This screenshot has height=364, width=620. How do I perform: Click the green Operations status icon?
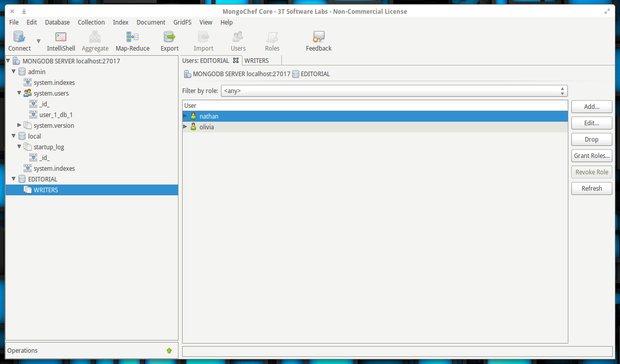tap(169, 351)
